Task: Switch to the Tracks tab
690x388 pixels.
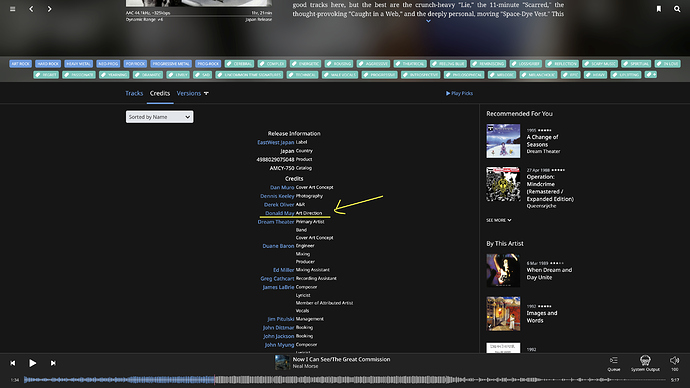Action: pos(134,93)
